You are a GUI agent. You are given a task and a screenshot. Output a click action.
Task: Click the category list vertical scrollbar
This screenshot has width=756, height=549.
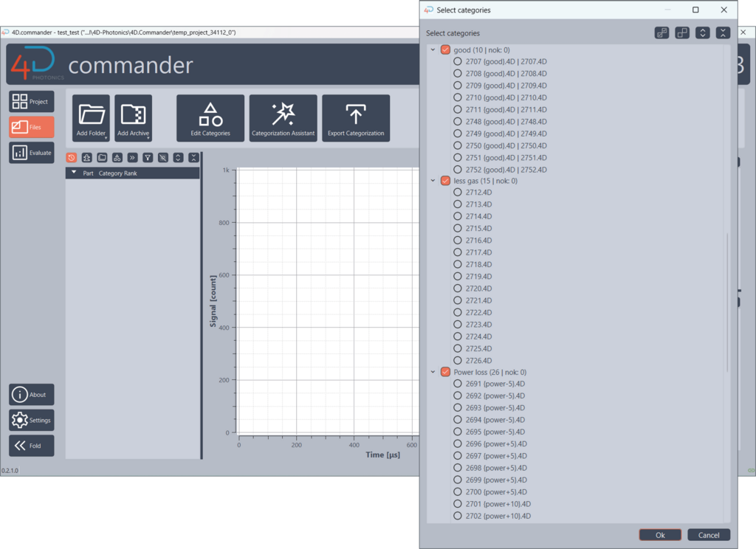tap(727, 303)
